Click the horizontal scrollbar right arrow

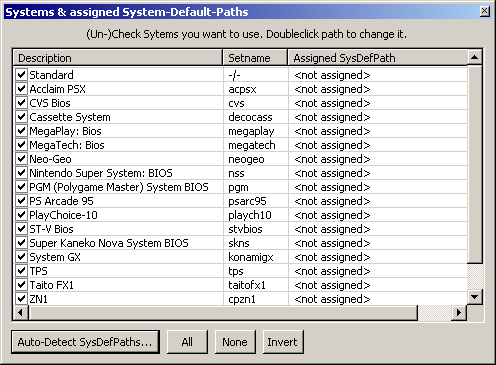pyautogui.click(x=459, y=313)
